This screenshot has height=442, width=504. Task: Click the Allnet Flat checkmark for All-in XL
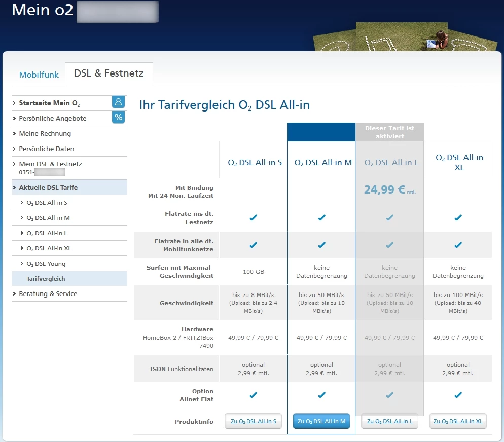[x=458, y=395]
